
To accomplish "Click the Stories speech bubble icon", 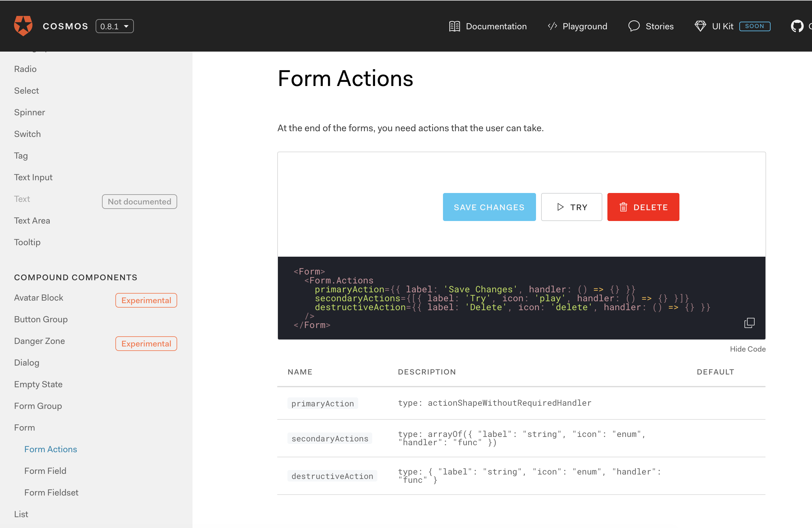I will [634, 26].
